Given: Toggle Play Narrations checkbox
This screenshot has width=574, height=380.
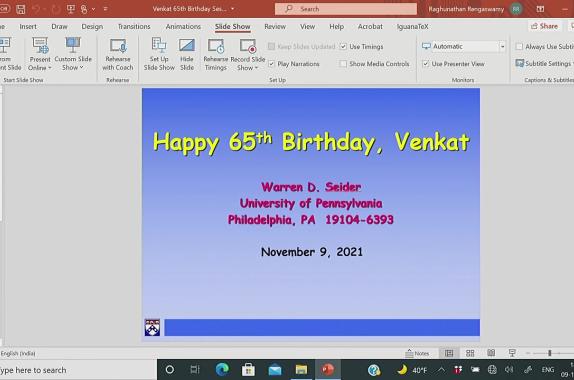Looking at the screenshot, I should click(271, 64).
